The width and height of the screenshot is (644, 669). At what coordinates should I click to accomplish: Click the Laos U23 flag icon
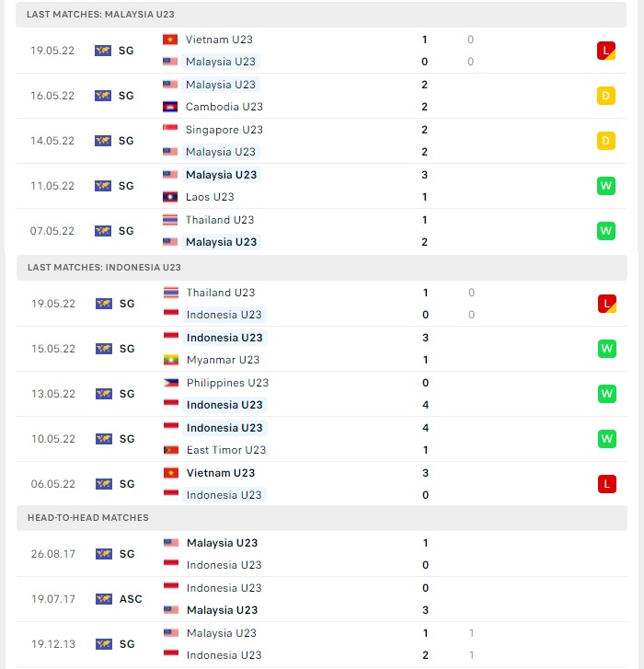coord(170,197)
